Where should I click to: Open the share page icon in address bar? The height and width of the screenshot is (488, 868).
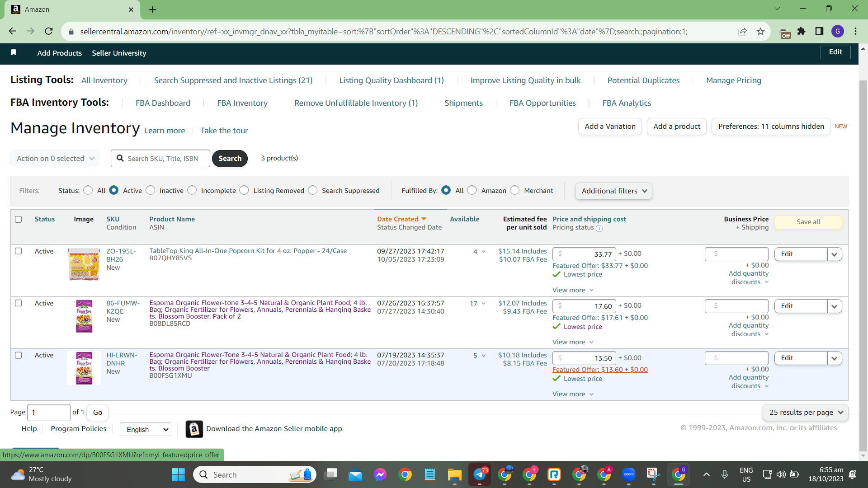pyautogui.click(x=742, y=31)
